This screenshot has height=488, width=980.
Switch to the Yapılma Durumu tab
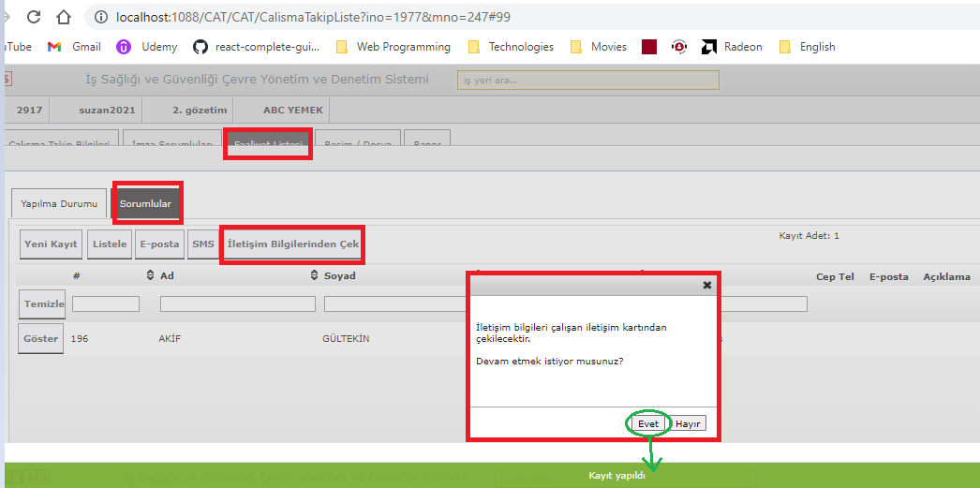pyautogui.click(x=59, y=203)
